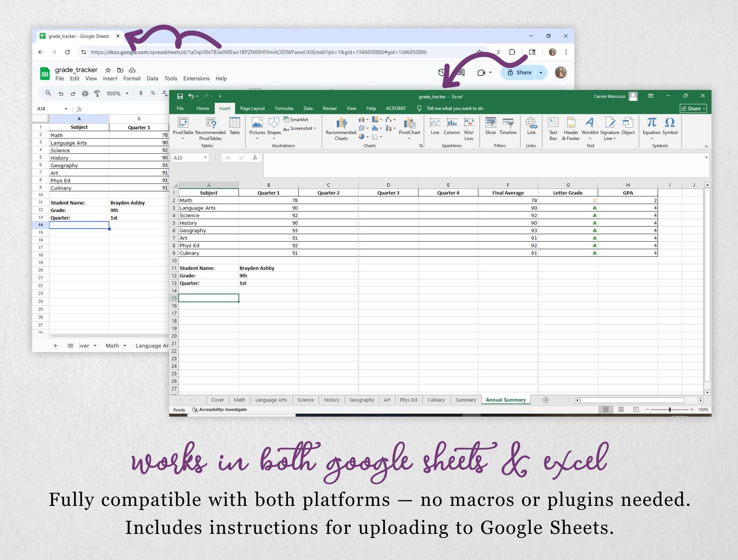
Task: Open Google Sheets zoom 100% dropdown
Action: pyautogui.click(x=127, y=93)
